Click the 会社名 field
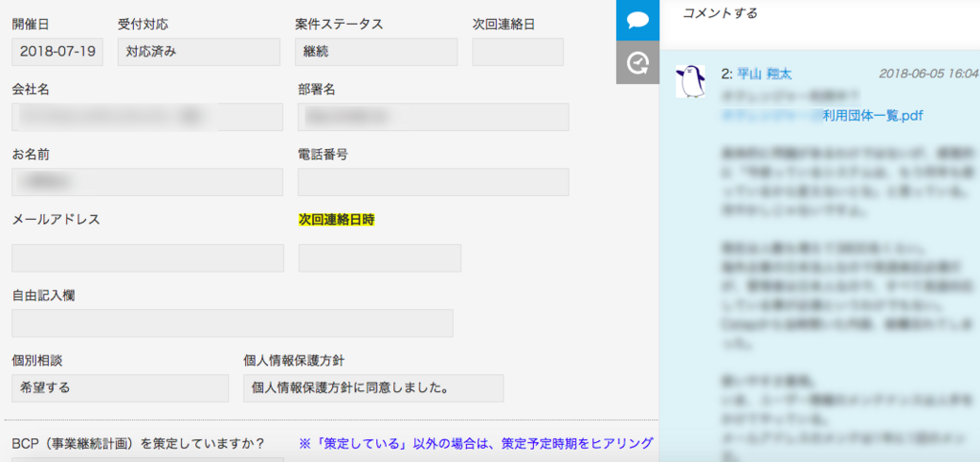The image size is (980, 462). tap(147, 118)
